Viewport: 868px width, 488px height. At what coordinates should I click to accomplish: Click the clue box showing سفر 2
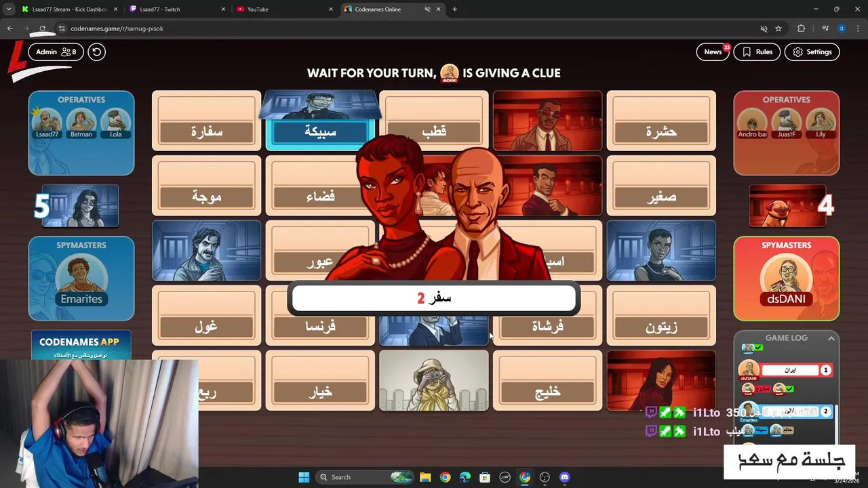click(434, 298)
